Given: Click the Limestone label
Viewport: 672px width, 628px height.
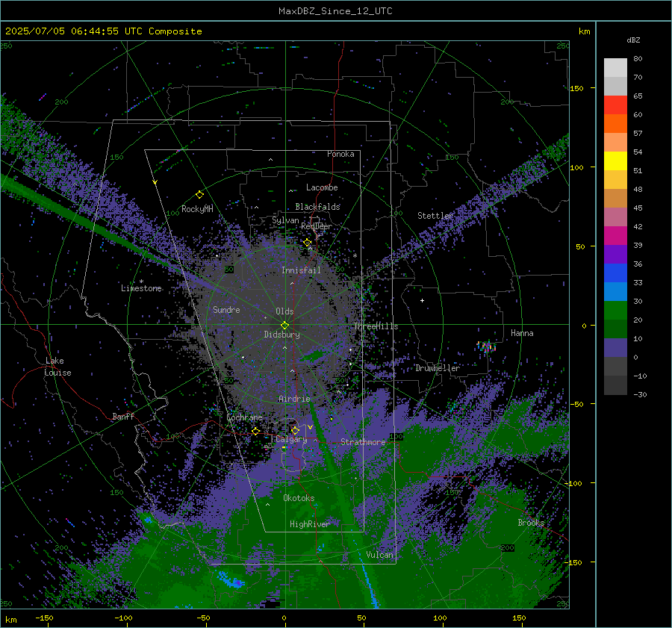Looking at the screenshot, I should click(141, 288).
